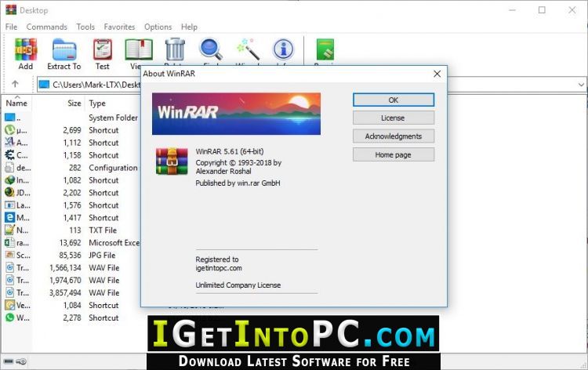Select the N... TXT file icon
The height and width of the screenshot is (370, 588).
pyautogui.click(x=9, y=230)
